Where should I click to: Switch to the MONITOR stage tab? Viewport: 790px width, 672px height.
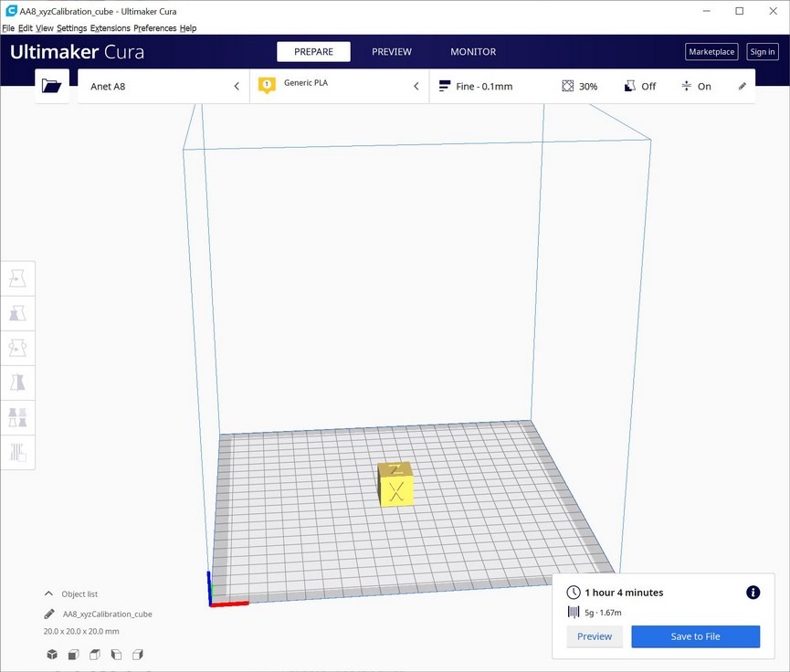473,51
